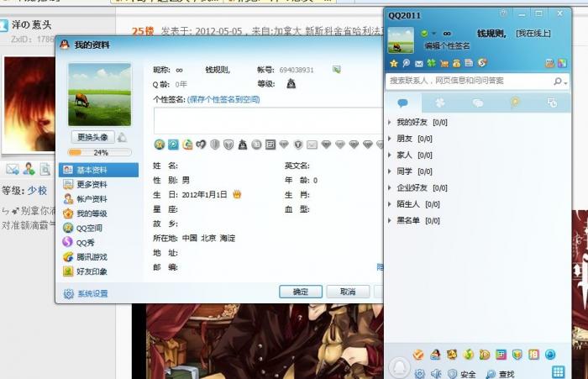Viewport: 588px width, 379px height.
Task: Switch to the recent contacts clock tab
Action: point(552,103)
